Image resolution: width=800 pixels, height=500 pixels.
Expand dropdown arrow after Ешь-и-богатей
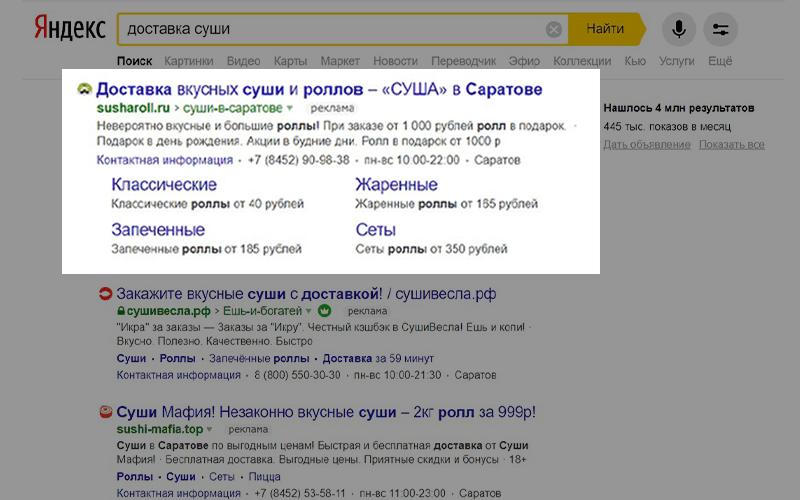tap(308, 311)
